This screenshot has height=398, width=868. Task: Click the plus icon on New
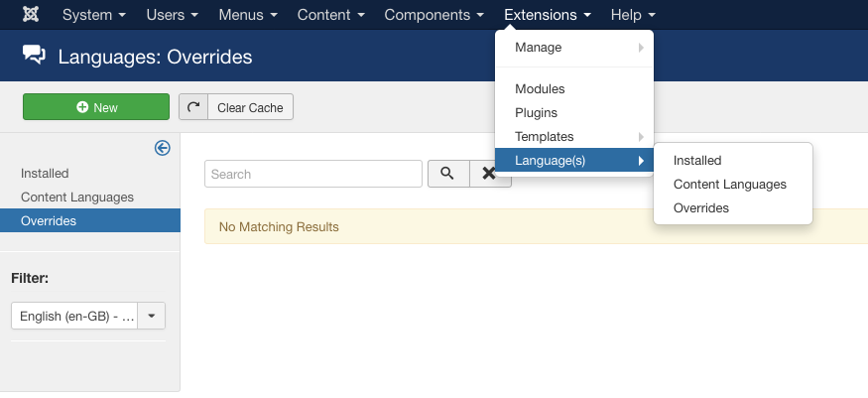tap(82, 107)
